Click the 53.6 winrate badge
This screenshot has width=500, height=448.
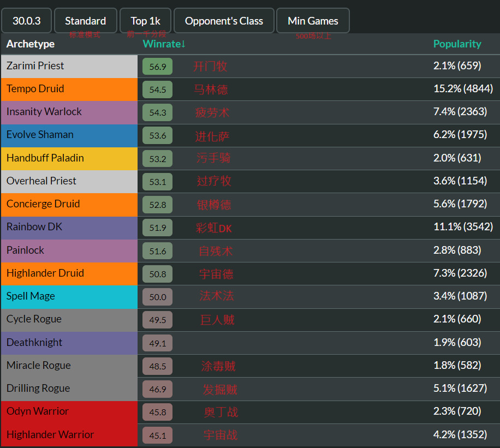158,135
